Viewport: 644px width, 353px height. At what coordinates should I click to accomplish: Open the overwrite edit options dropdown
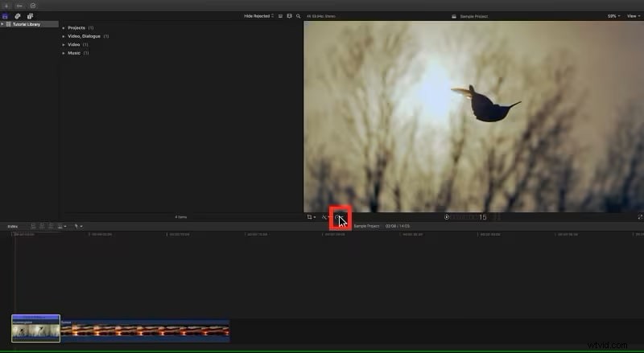[62, 226]
